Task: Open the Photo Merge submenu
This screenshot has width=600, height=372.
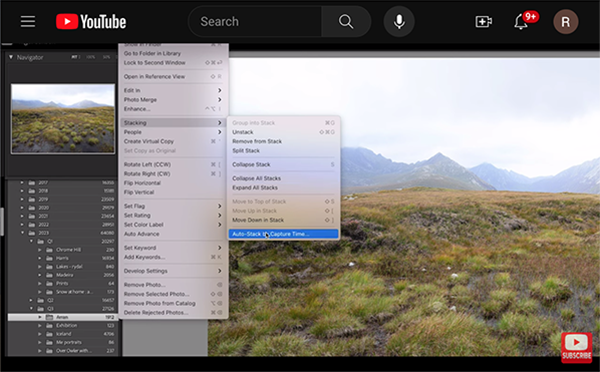Action: click(173, 100)
